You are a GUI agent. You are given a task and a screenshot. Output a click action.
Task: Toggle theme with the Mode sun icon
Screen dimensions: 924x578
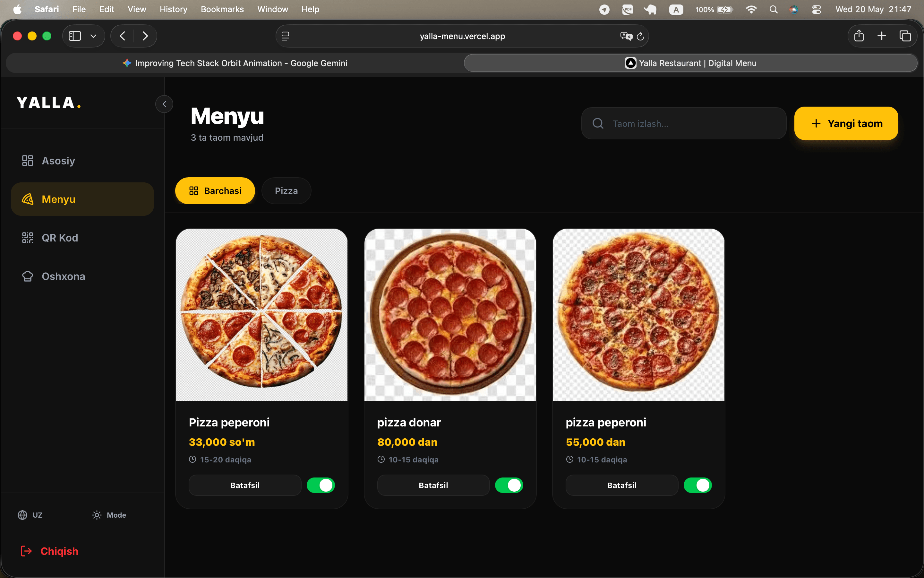97,515
